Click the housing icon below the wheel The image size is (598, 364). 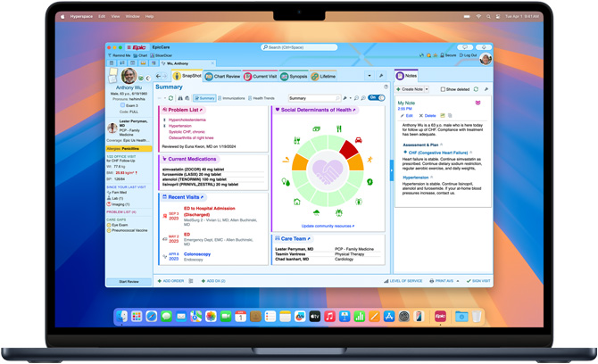tap(297, 202)
